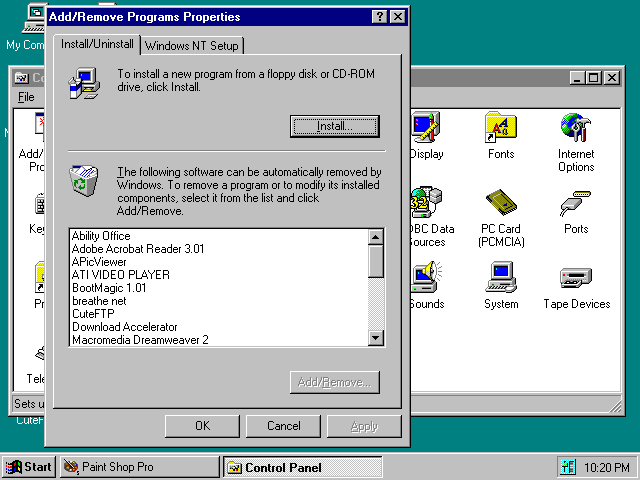640x480 pixels.
Task: Open the File menu in Control Panel
Action: pos(26,97)
